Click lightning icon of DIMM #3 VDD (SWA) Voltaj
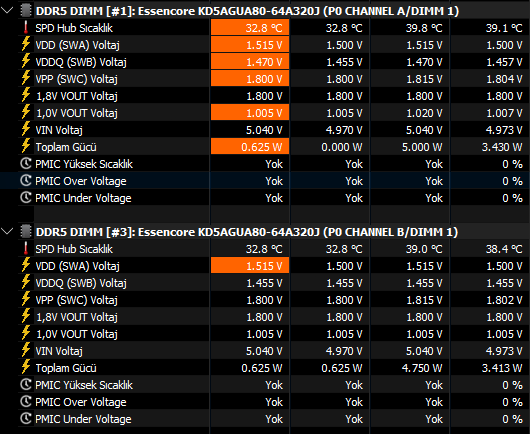 coord(26,265)
